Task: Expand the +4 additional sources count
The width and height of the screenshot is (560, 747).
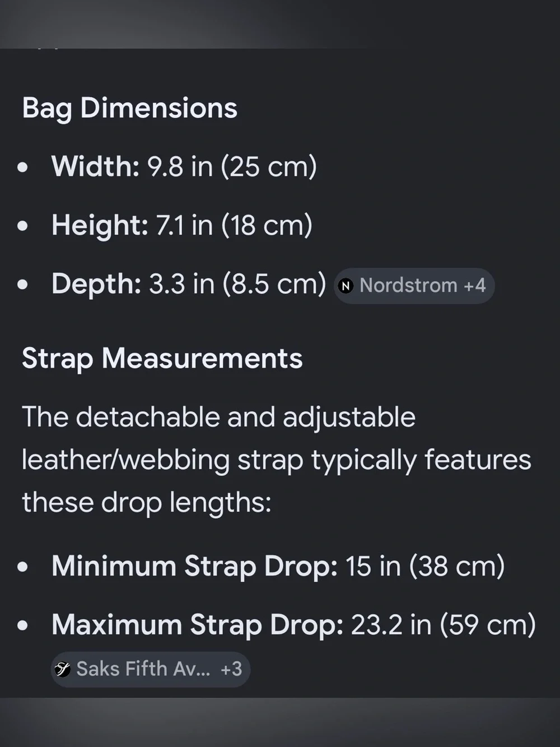Action: coord(474,286)
